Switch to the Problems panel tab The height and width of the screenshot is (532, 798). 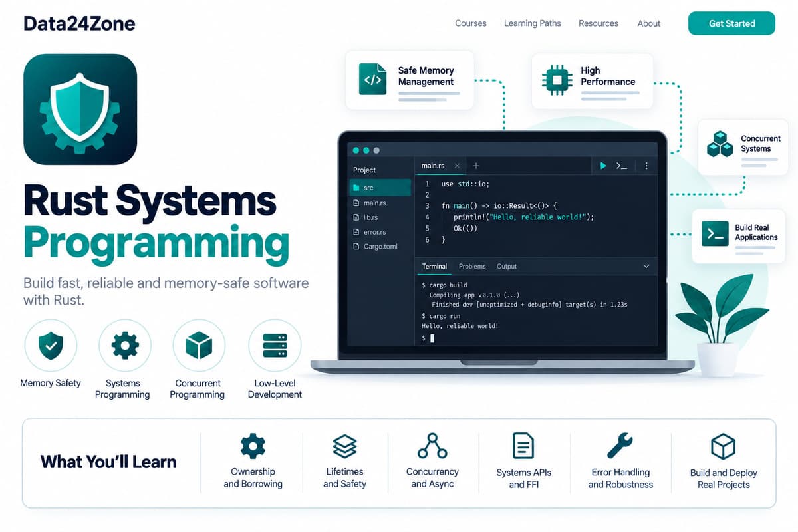pyautogui.click(x=472, y=266)
